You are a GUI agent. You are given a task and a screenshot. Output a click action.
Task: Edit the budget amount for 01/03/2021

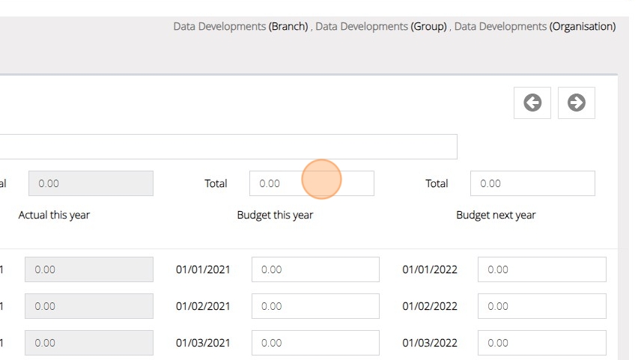pyautogui.click(x=315, y=343)
